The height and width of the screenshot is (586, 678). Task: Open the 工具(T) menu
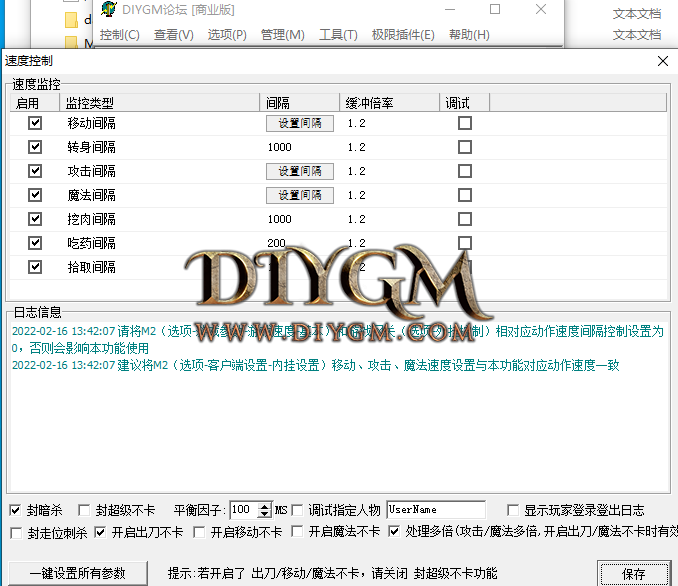pyautogui.click(x=338, y=35)
